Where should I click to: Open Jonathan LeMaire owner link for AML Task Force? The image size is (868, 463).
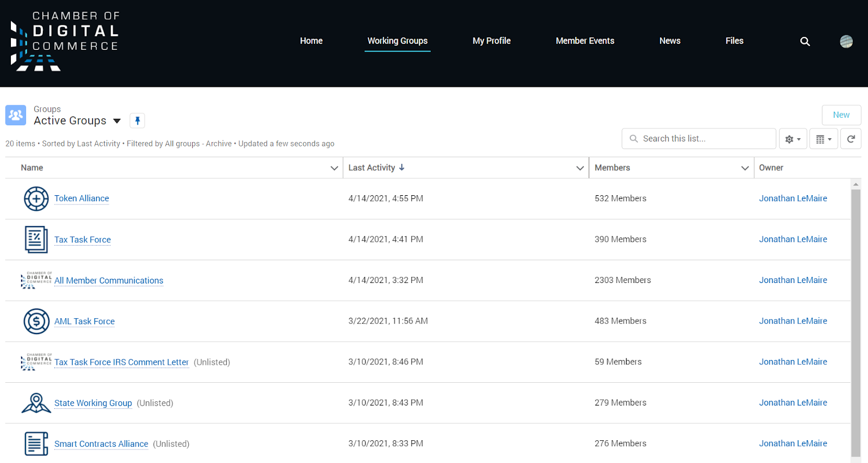click(793, 321)
